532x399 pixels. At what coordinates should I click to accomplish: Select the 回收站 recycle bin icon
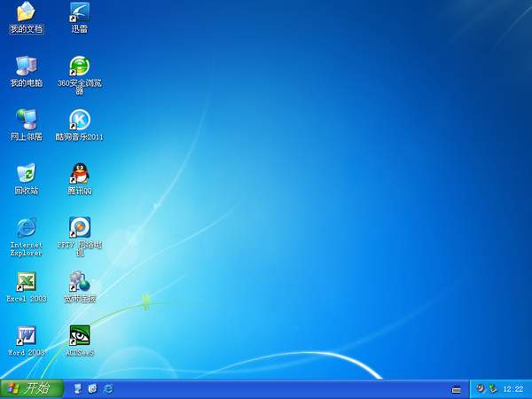(x=26, y=174)
